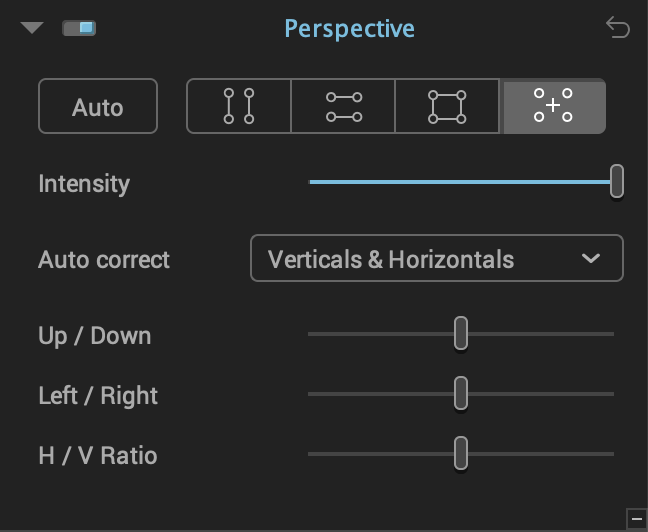Image resolution: width=648 pixels, height=532 pixels.
Task: Select the force rectangle perspective tool
Action: [x=447, y=106]
